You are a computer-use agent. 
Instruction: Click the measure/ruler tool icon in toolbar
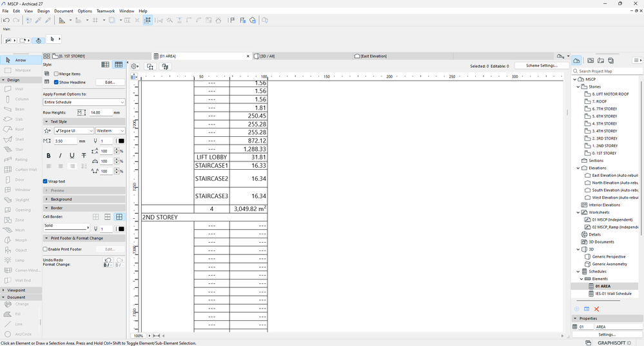[x=62, y=20]
